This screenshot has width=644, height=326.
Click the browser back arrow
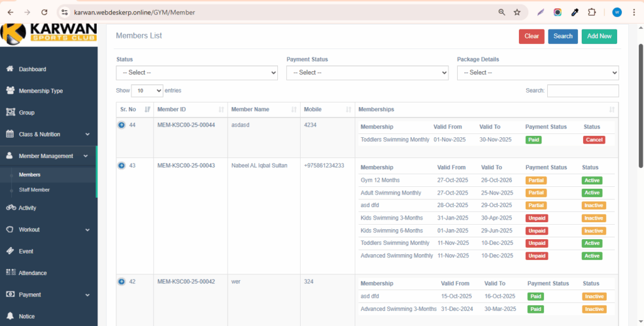coord(10,13)
